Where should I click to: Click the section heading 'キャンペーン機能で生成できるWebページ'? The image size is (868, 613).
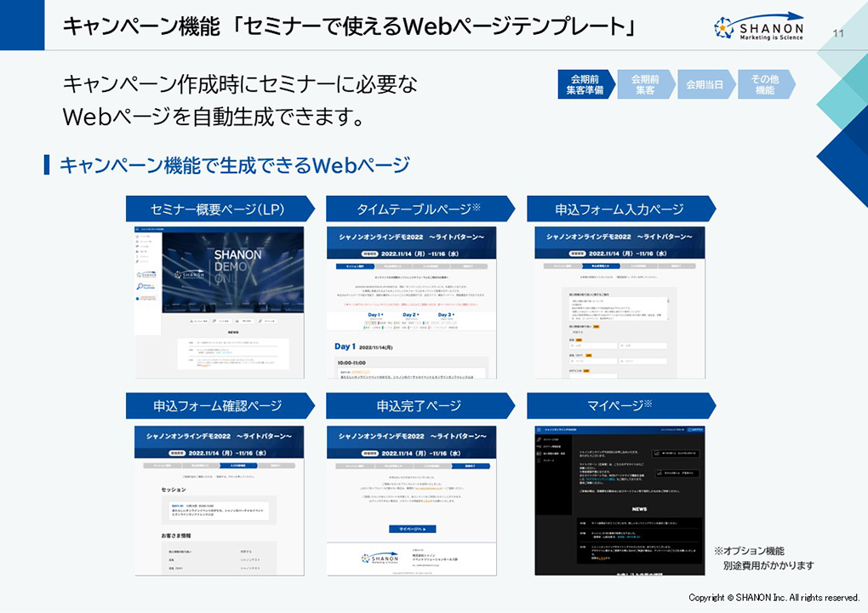tap(235, 165)
